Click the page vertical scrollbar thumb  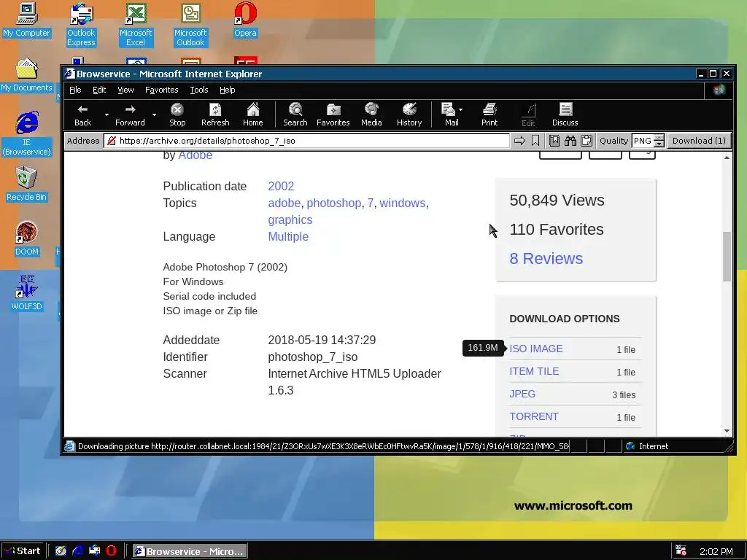coord(727,256)
